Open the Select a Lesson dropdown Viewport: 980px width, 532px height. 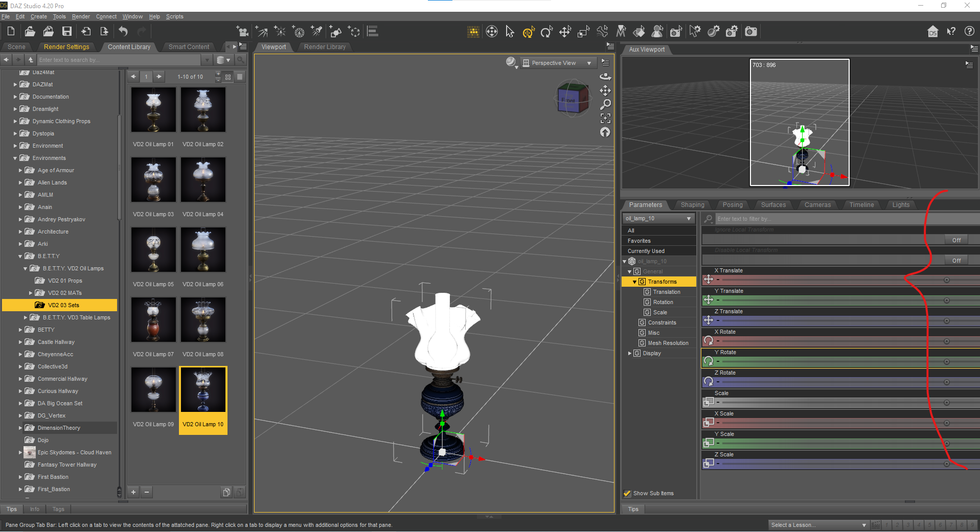point(818,525)
